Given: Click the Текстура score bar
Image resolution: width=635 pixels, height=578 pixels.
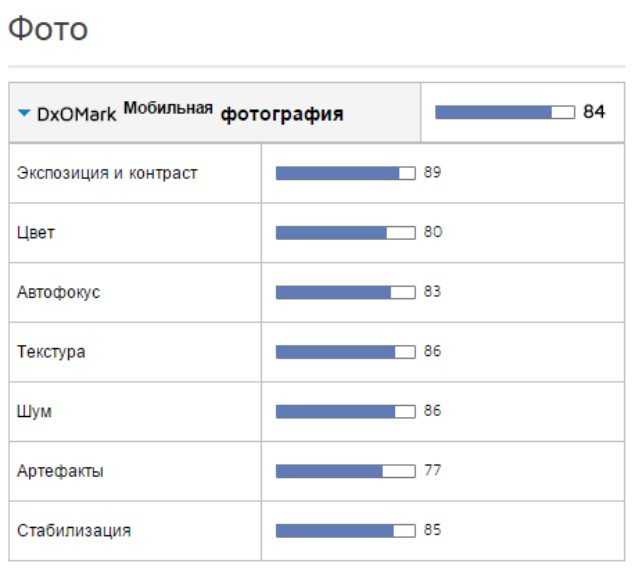Looking at the screenshot, I should coord(345,352).
